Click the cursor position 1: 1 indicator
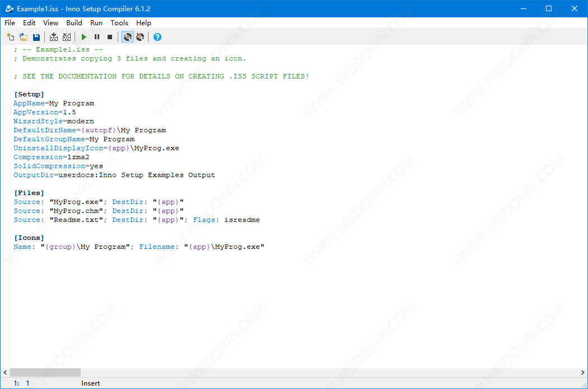This screenshot has height=389, width=588. 21,383
